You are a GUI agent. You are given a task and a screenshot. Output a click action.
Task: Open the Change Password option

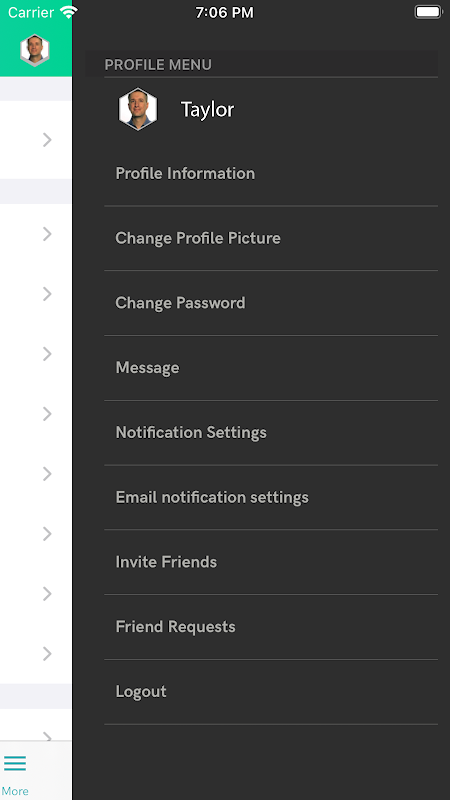tap(271, 303)
